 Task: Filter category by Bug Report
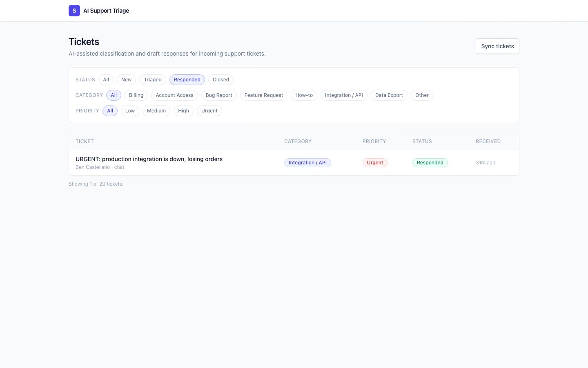pos(219,95)
